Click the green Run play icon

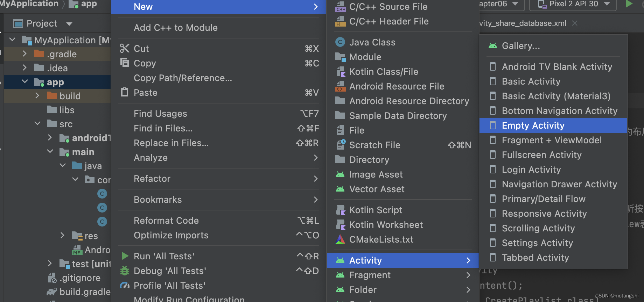629,4
